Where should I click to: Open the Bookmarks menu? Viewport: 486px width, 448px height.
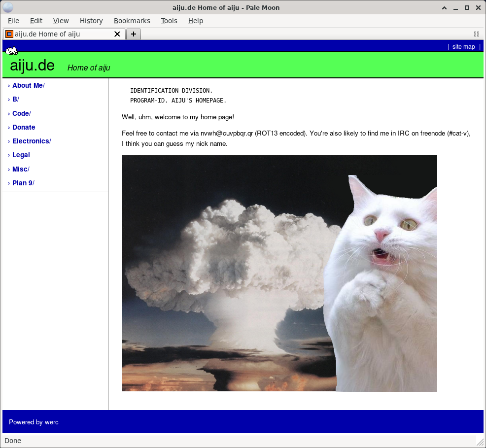[x=132, y=21]
